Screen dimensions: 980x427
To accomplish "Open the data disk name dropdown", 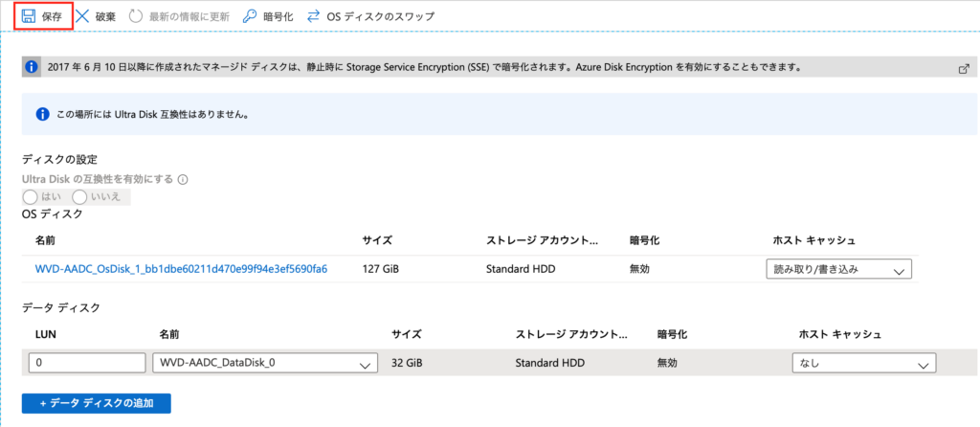I will coord(265,363).
